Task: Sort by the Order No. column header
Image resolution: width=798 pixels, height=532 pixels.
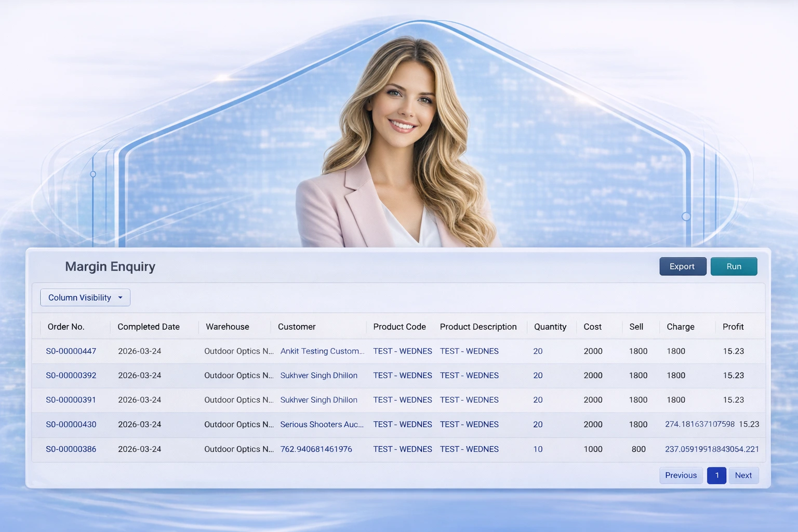Action: [x=66, y=327]
